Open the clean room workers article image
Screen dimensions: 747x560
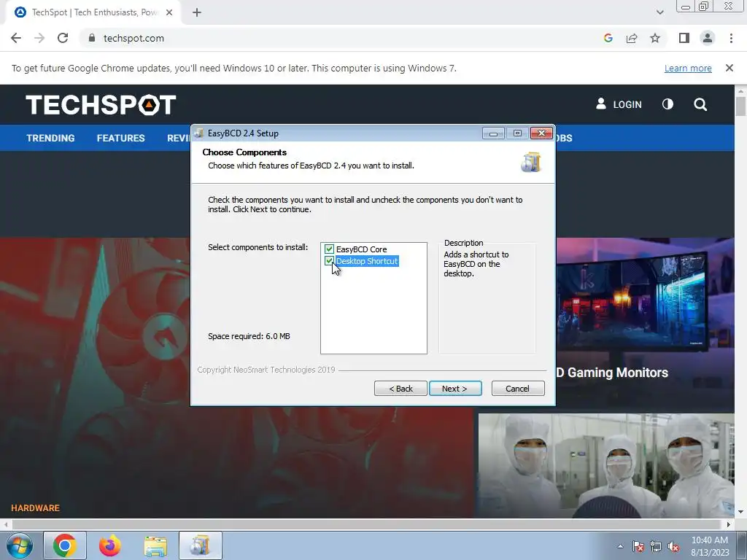[606, 465]
